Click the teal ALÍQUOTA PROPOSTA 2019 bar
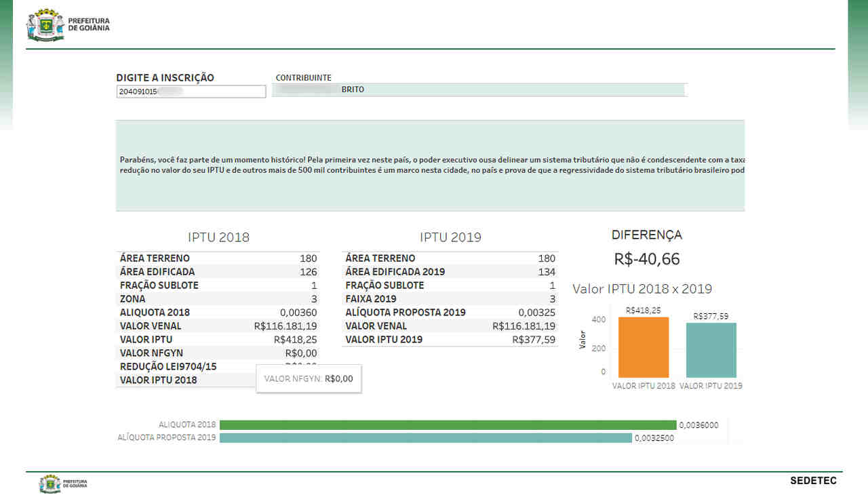The height and width of the screenshot is (495, 868). 426,438
